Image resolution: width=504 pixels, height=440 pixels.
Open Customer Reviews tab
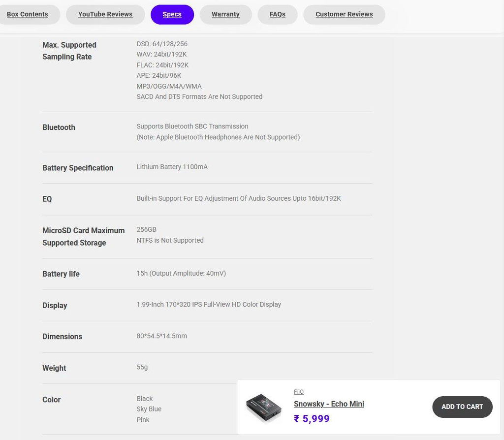344,14
